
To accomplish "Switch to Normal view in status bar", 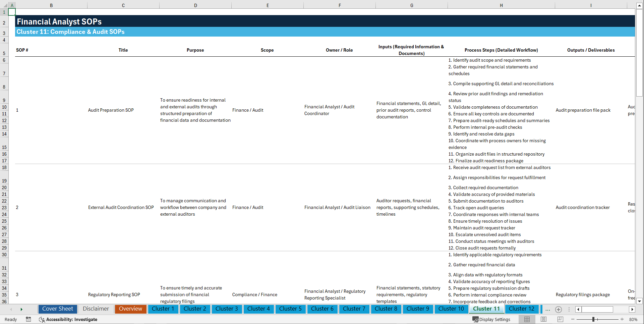I will click(x=527, y=319).
